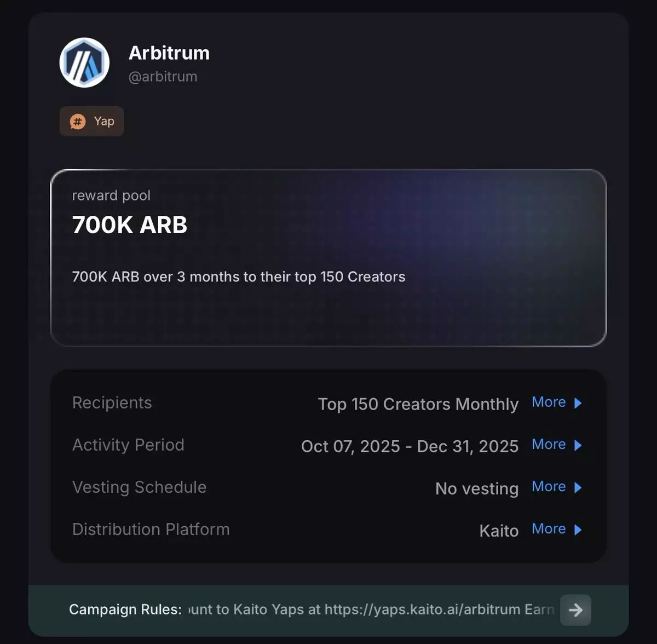Expand the Vesting Schedule arrow
The height and width of the screenshot is (644, 657).
578,487
